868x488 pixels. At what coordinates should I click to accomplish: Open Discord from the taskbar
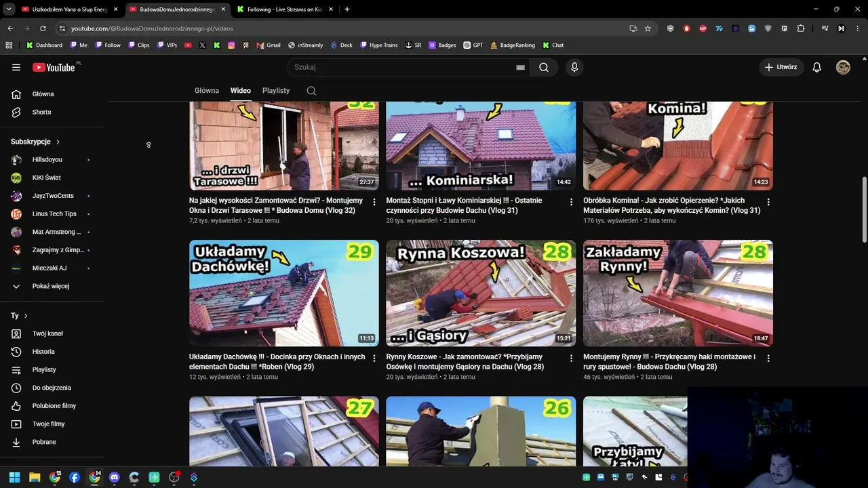(114, 477)
